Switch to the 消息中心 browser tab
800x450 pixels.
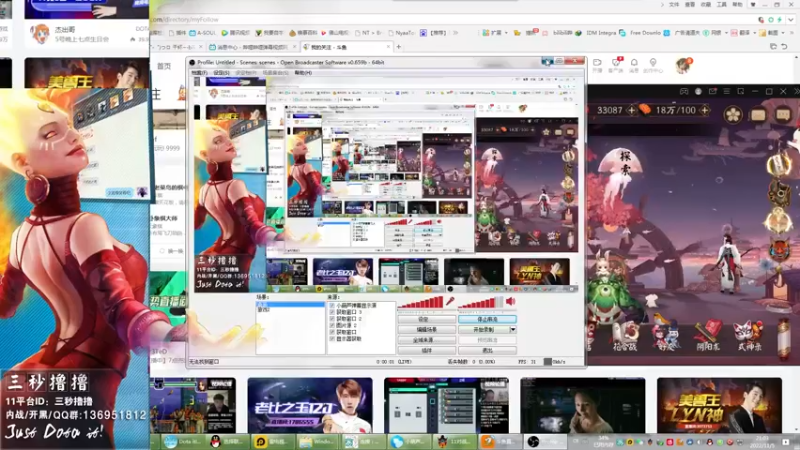point(253,47)
